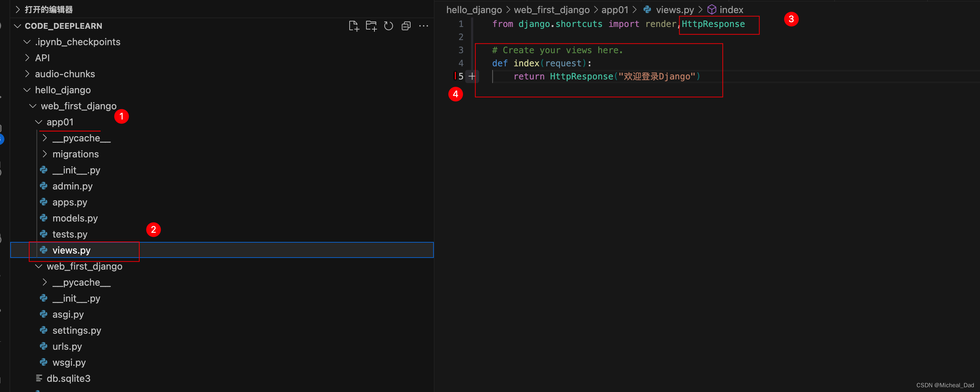Click the CODE_DEEPLEARN section header

pos(63,26)
